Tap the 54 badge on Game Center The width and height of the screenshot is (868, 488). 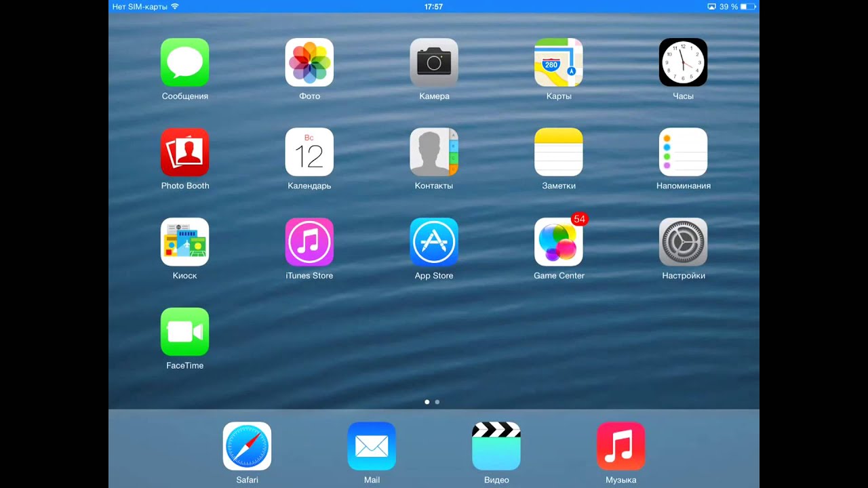(x=579, y=219)
